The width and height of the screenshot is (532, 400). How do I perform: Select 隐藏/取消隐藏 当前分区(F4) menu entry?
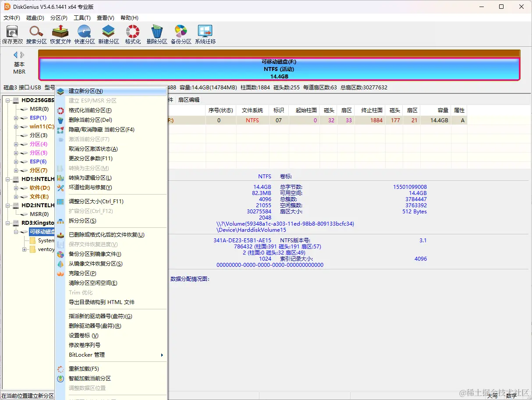[111, 130]
